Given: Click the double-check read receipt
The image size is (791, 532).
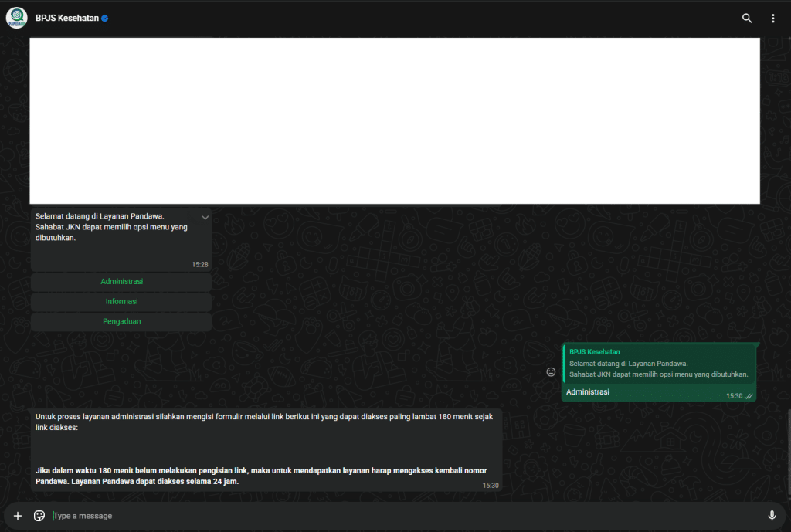Looking at the screenshot, I should click(x=749, y=396).
